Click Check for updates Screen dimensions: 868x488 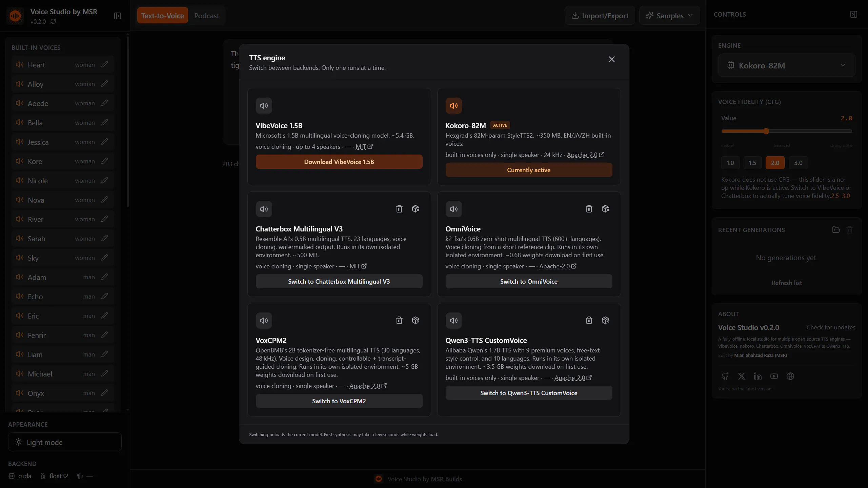coord(831,327)
